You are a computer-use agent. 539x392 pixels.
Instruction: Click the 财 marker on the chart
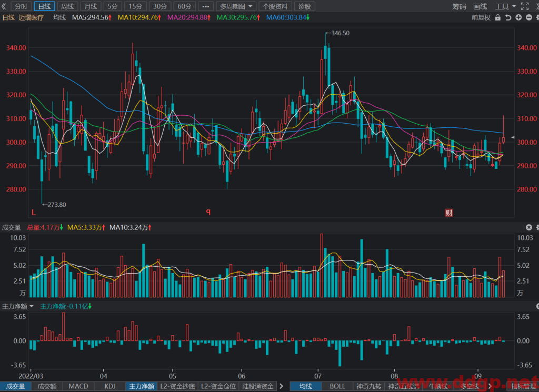tap(449, 213)
